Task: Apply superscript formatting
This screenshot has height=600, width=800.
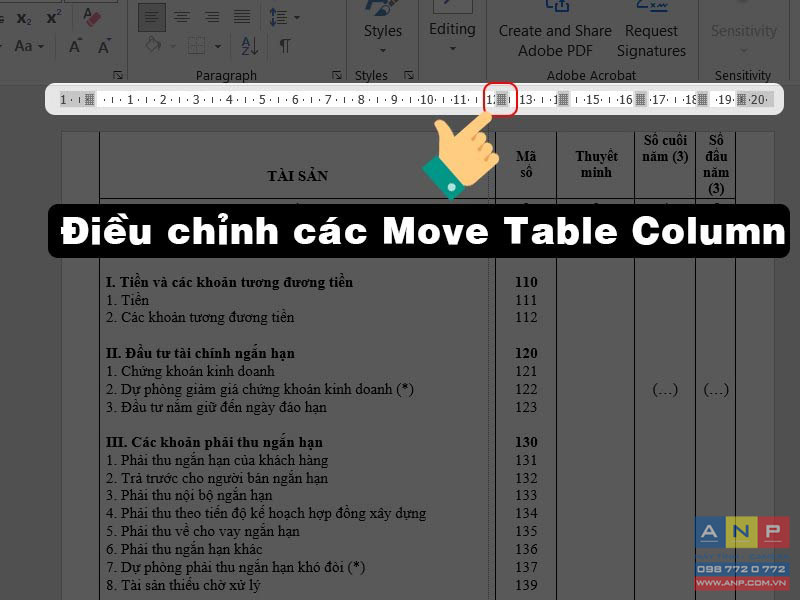Action: point(54,18)
